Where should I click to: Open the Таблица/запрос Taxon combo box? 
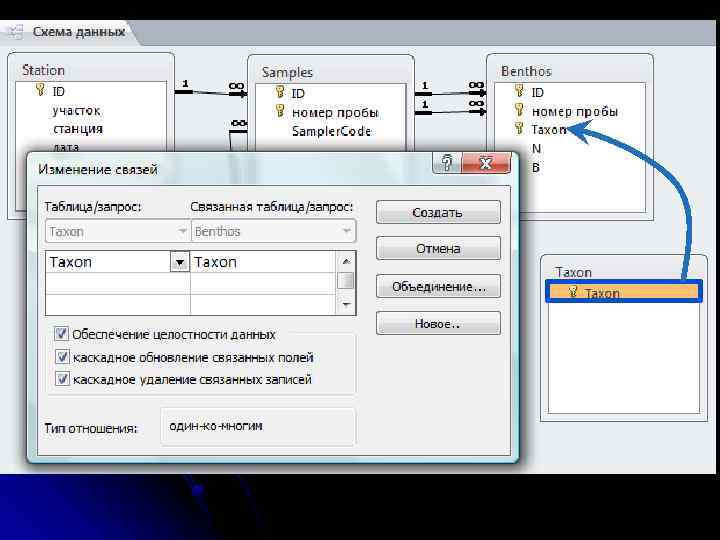click(118, 231)
